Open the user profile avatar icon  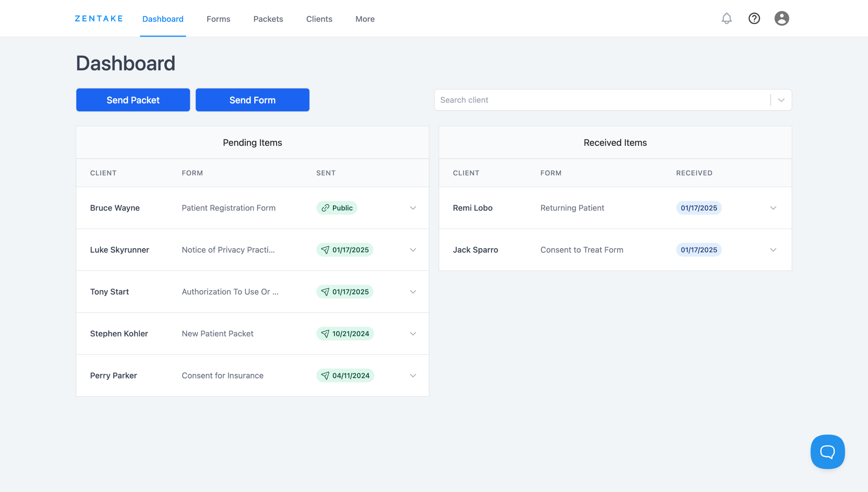[x=782, y=19]
